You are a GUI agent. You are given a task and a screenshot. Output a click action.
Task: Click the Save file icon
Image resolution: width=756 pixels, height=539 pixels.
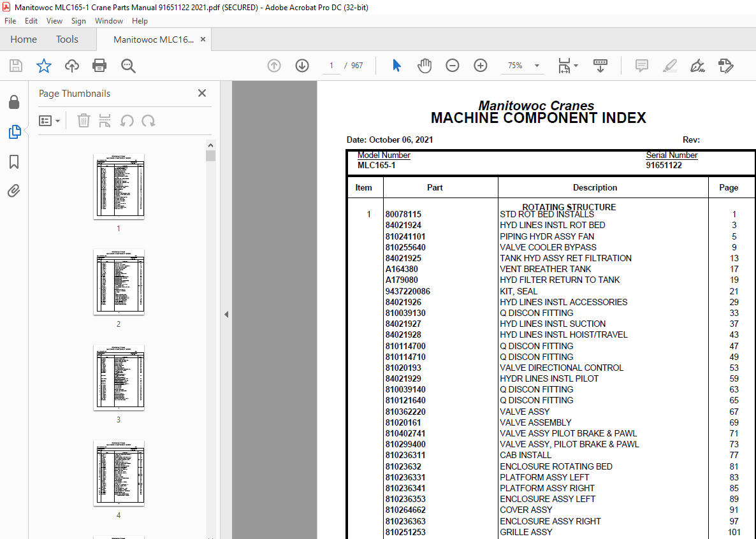pyautogui.click(x=16, y=66)
